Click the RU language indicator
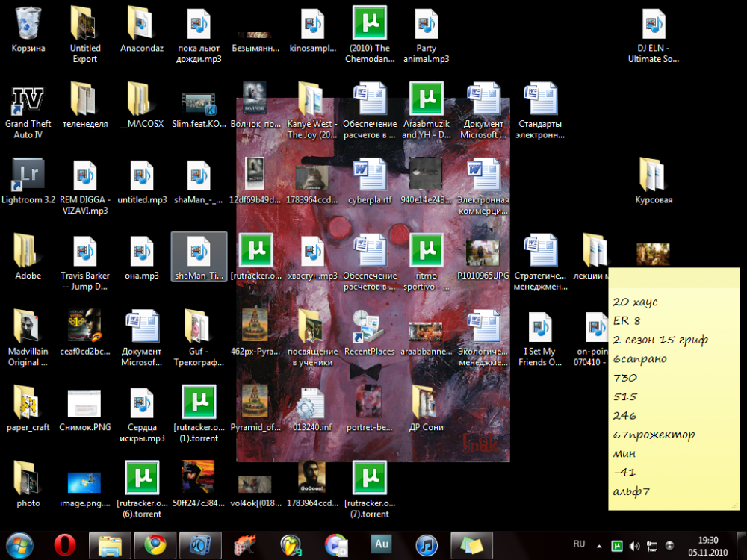Image resolution: width=747 pixels, height=560 pixels. click(x=579, y=544)
